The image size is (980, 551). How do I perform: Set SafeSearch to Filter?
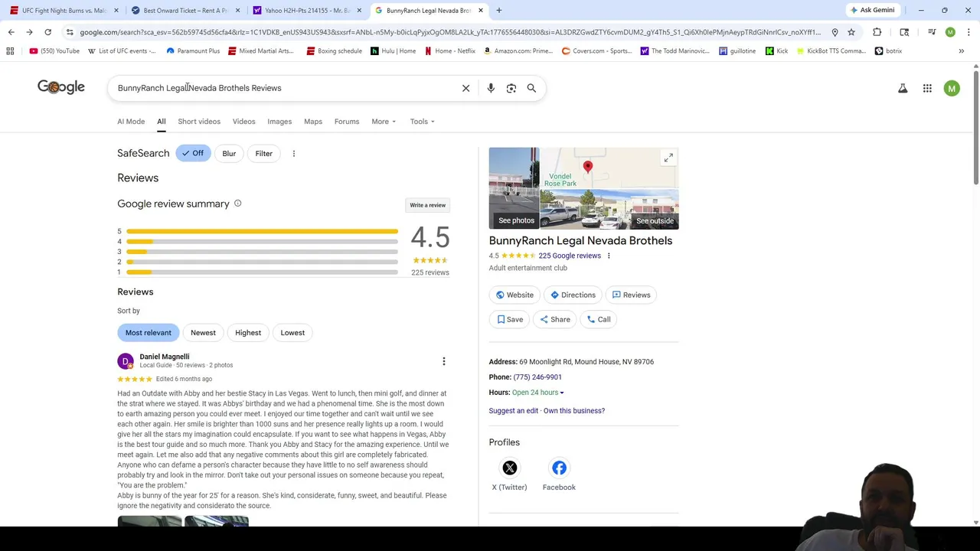pos(263,153)
